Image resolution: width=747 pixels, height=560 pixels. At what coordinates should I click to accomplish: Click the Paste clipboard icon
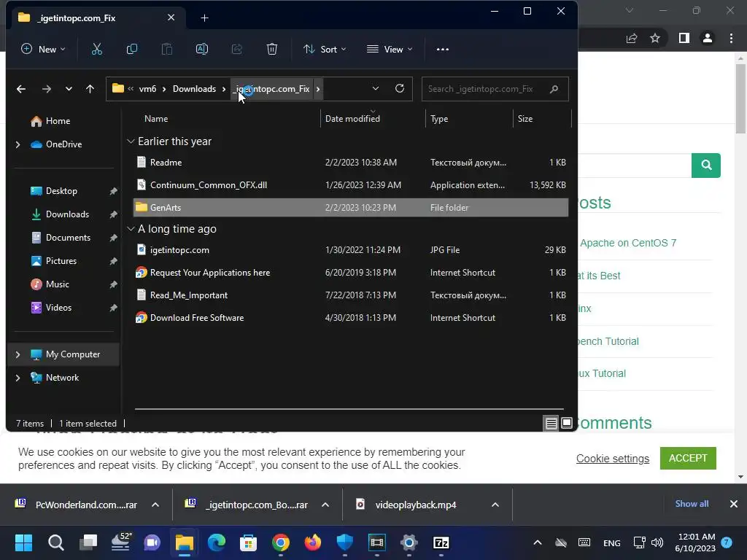pos(167,49)
